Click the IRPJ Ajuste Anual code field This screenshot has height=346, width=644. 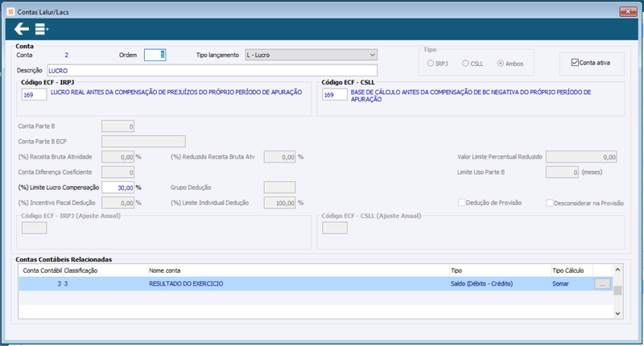pos(34,228)
